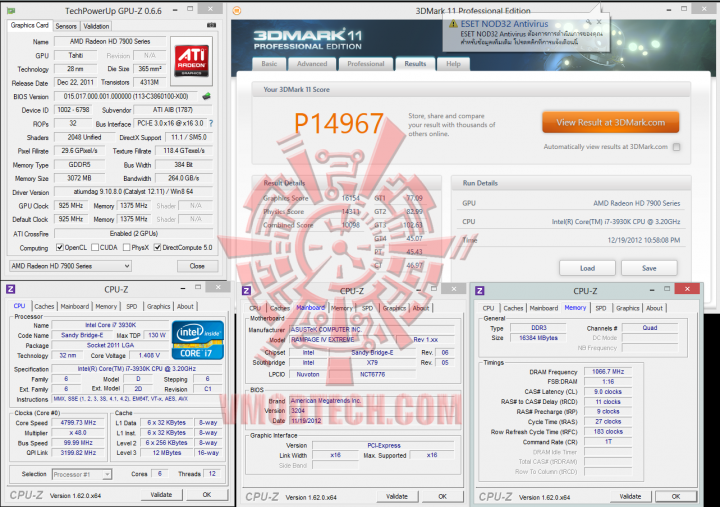Click the Z icon in CPU-Z Memory window
The image size is (720, 507).
480,291
